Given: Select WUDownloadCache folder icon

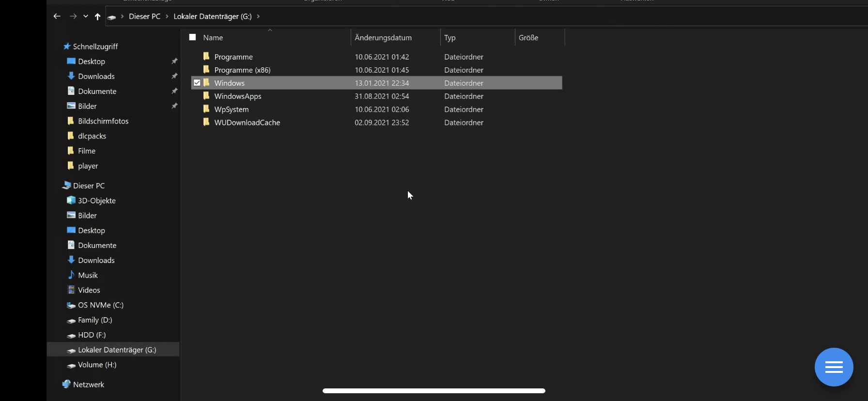Looking at the screenshot, I should [206, 122].
